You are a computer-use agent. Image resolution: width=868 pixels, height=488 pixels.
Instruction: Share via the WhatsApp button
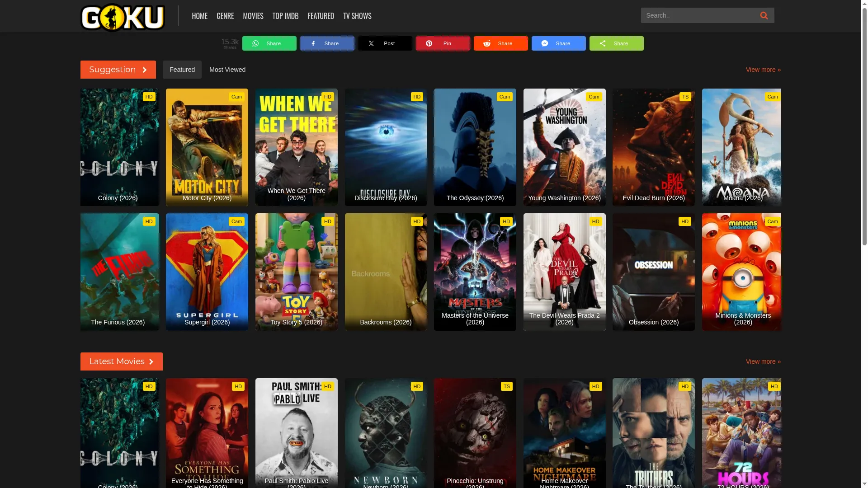coord(269,43)
